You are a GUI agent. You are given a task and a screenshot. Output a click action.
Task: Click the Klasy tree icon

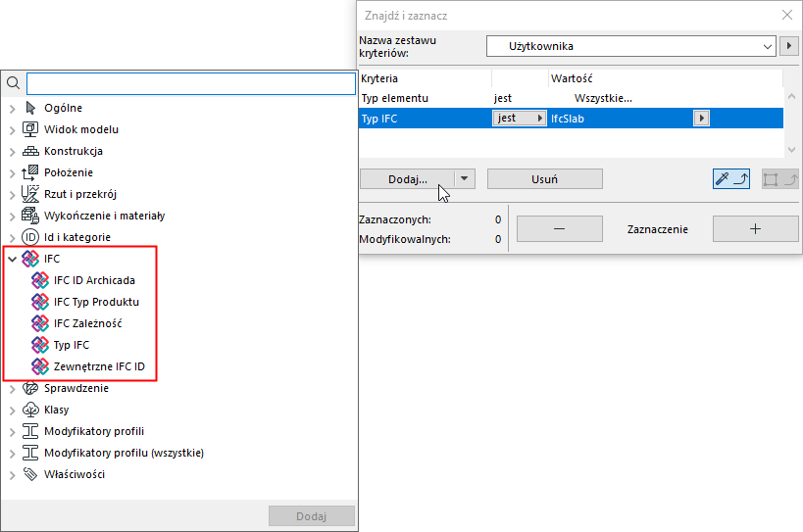30,410
